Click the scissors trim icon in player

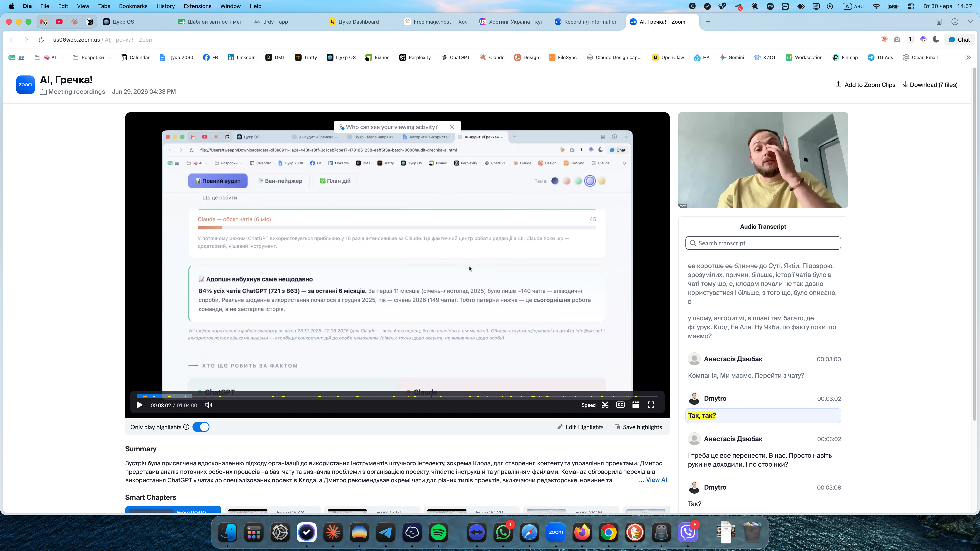(x=605, y=405)
